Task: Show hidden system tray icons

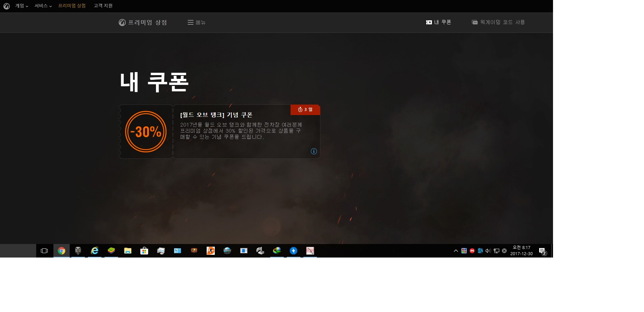Action: click(456, 251)
